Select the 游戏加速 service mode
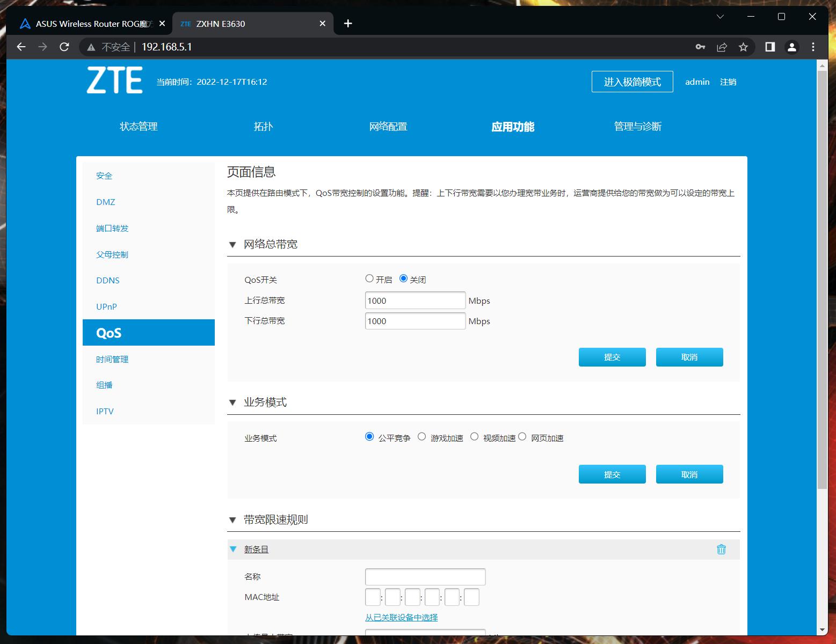This screenshot has width=836, height=644. [x=422, y=436]
